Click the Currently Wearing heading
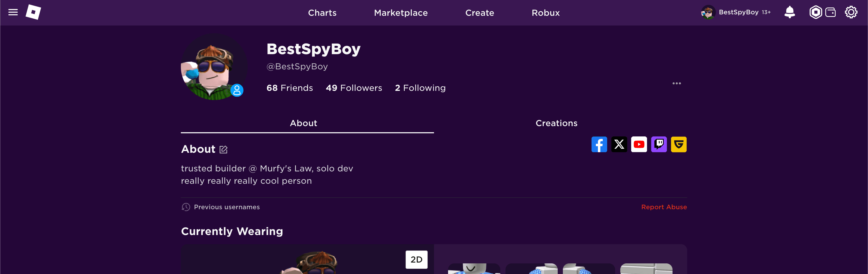This screenshot has height=274, width=868. click(x=232, y=231)
